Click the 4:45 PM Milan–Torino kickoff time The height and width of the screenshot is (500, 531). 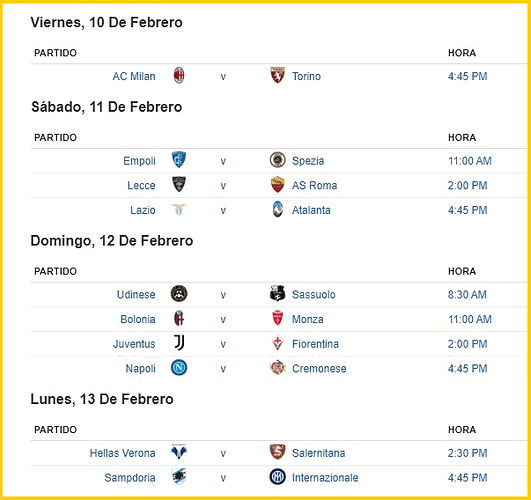click(467, 76)
